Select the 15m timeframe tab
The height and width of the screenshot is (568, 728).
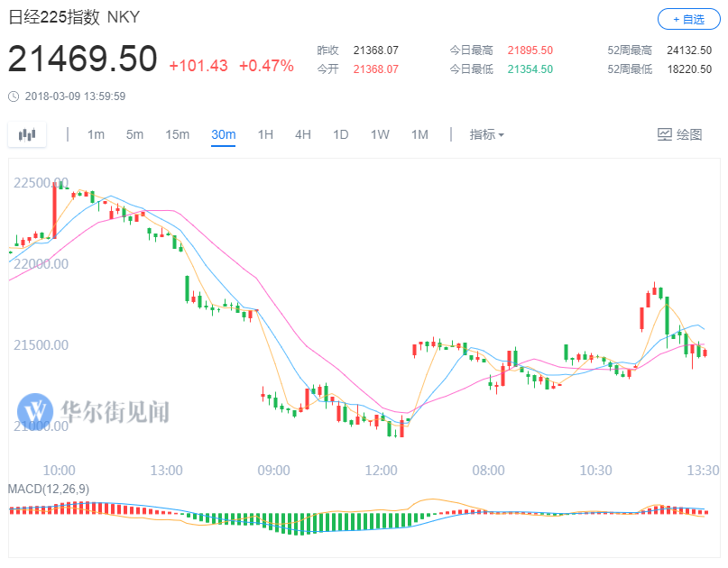click(x=178, y=134)
